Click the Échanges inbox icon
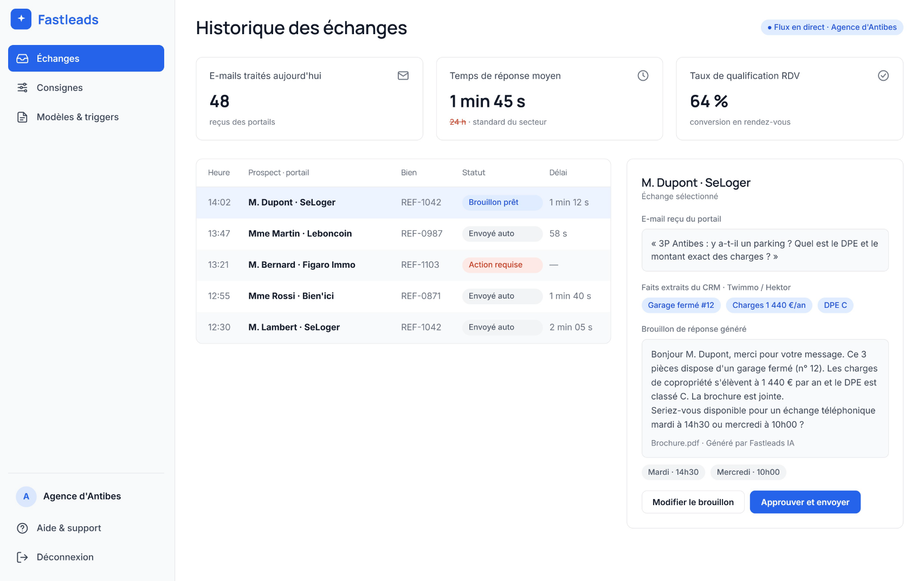The width and height of the screenshot is (924, 581). point(22,59)
